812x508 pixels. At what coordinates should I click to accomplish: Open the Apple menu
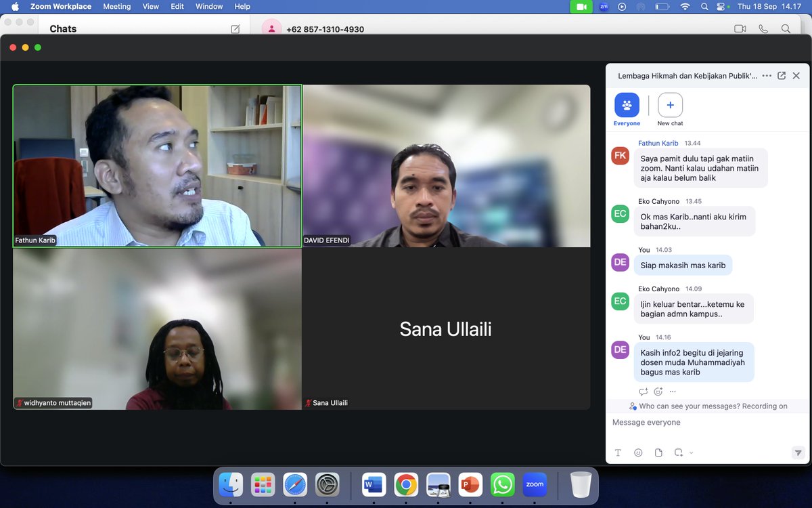[x=15, y=7]
